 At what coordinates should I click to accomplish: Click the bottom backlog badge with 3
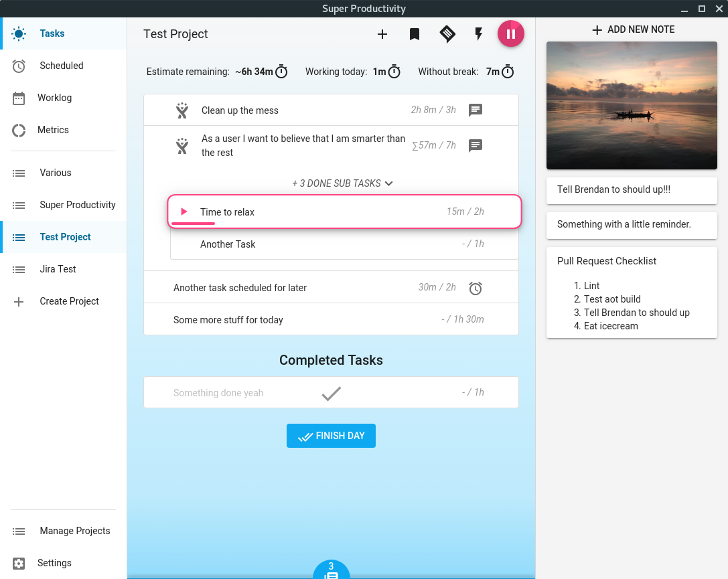click(331, 569)
